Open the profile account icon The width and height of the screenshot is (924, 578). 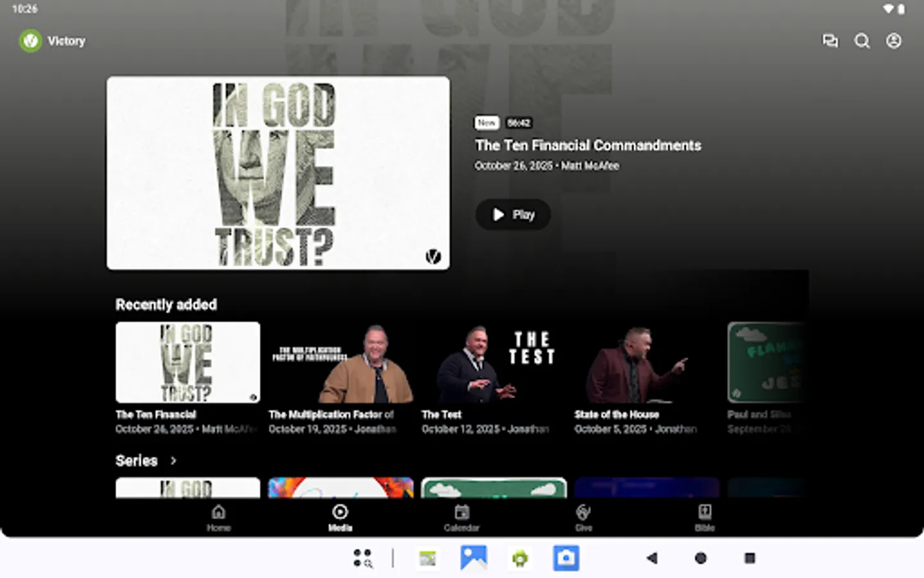click(893, 40)
